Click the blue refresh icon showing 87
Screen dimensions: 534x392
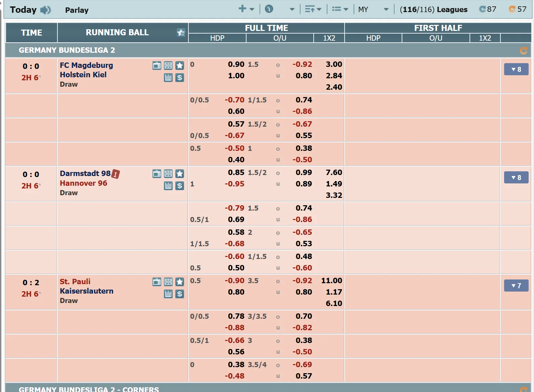point(483,9)
